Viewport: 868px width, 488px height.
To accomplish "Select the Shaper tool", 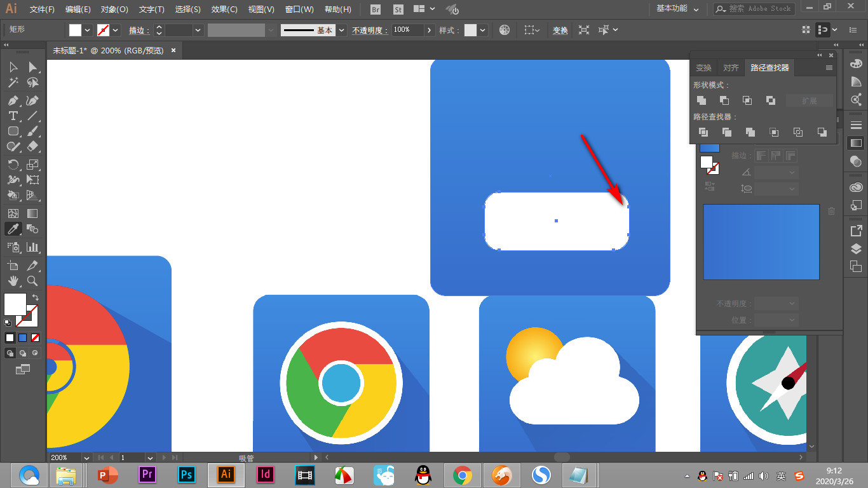I will click(13, 146).
